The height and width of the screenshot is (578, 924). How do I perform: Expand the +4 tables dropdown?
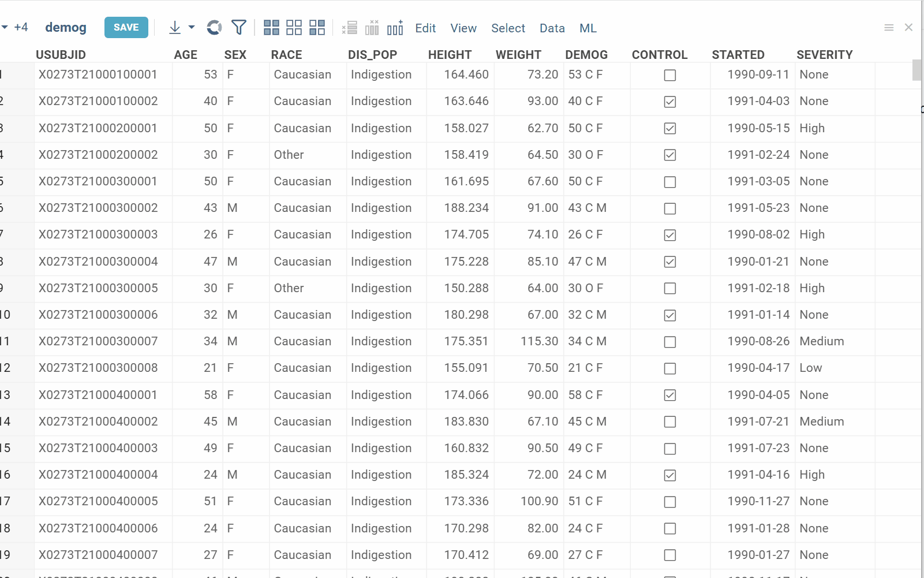[x=15, y=28]
